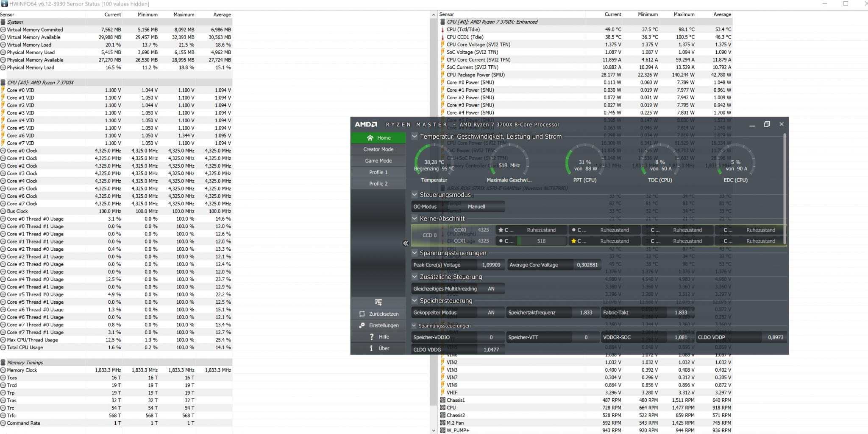
Task: Open Einstellungen in Ryzen Master
Action: click(378, 325)
